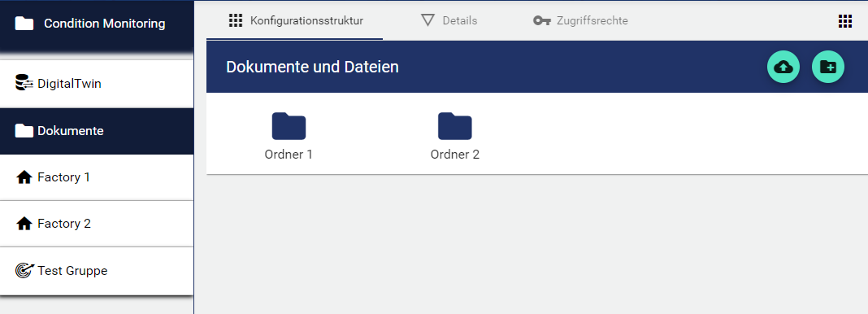Image resolution: width=868 pixels, height=314 pixels.
Task: Open the Ordner 2 folder icon
Action: click(x=454, y=126)
